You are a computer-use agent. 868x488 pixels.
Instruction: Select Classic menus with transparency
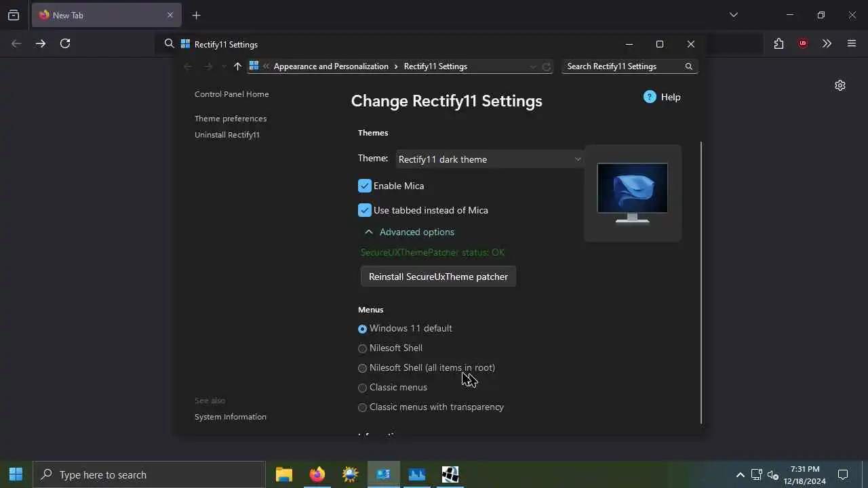click(362, 407)
